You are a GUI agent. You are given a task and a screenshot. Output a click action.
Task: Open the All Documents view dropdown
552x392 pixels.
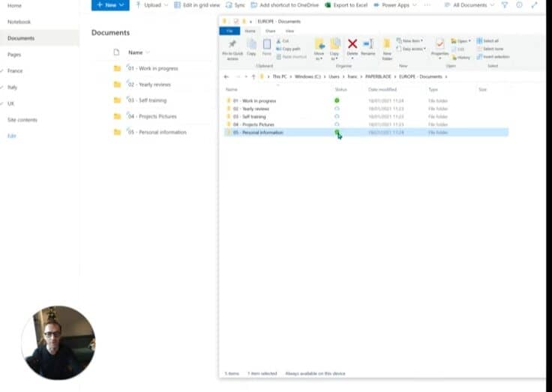(x=469, y=5)
